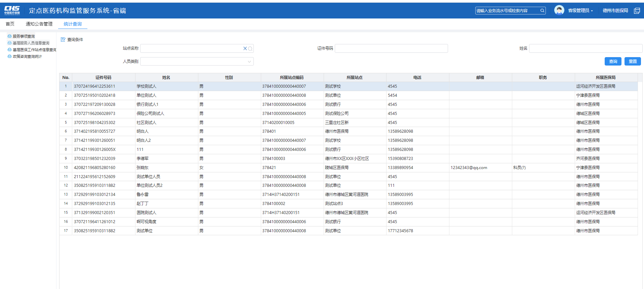Click the user avatar icon

[559, 10]
